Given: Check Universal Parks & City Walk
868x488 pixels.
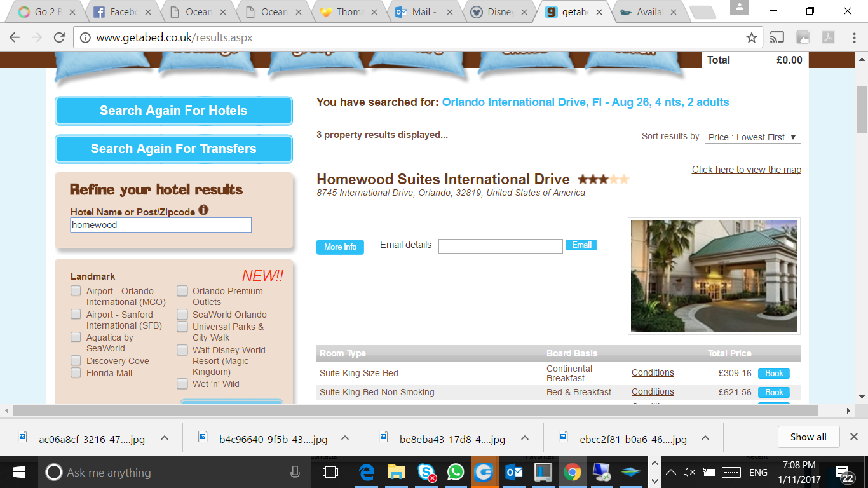Looking at the screenshot, I should [182, 327].
